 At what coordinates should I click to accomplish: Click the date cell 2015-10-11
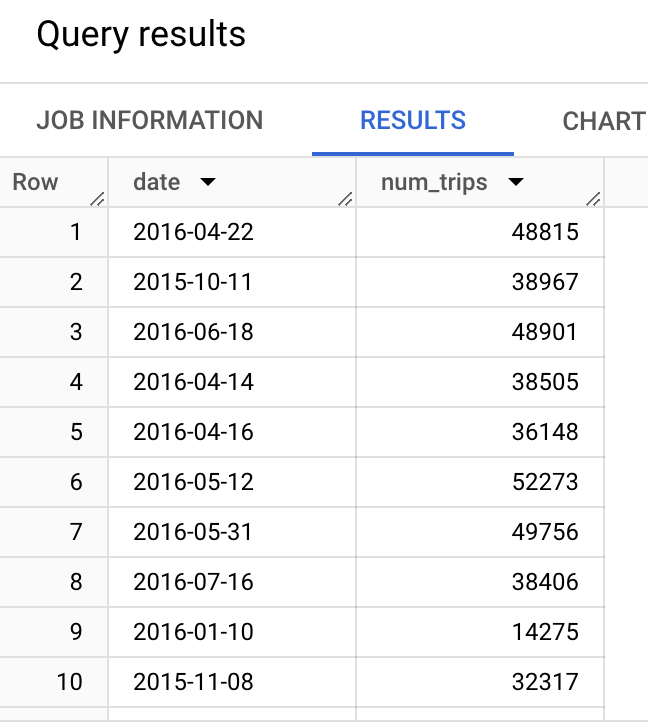[x=193, y=282]
